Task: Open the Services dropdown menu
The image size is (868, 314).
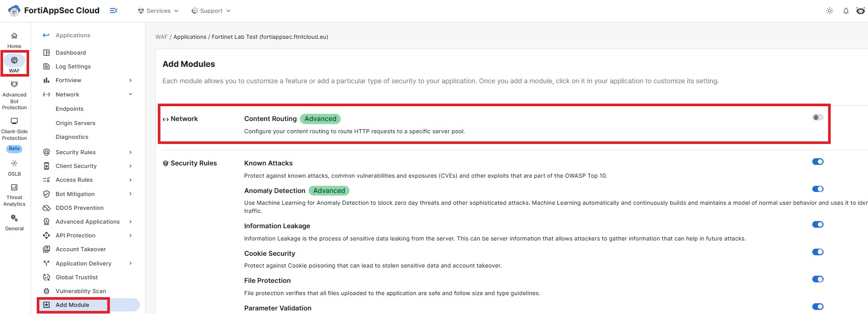Action: [x=158, y=11]
